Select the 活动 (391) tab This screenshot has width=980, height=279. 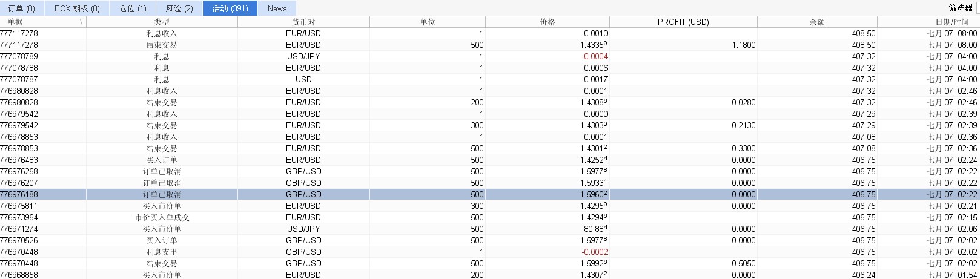pos(230,8)
